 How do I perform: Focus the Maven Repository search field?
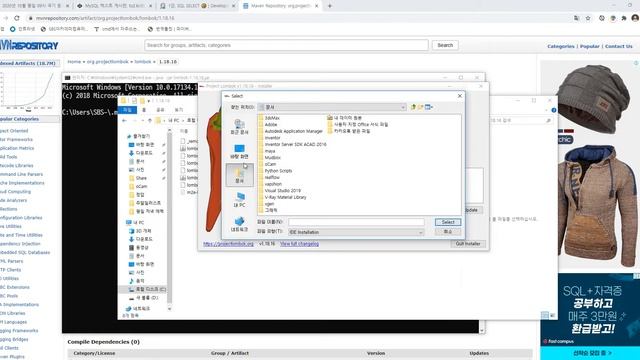tap(286, 45)
